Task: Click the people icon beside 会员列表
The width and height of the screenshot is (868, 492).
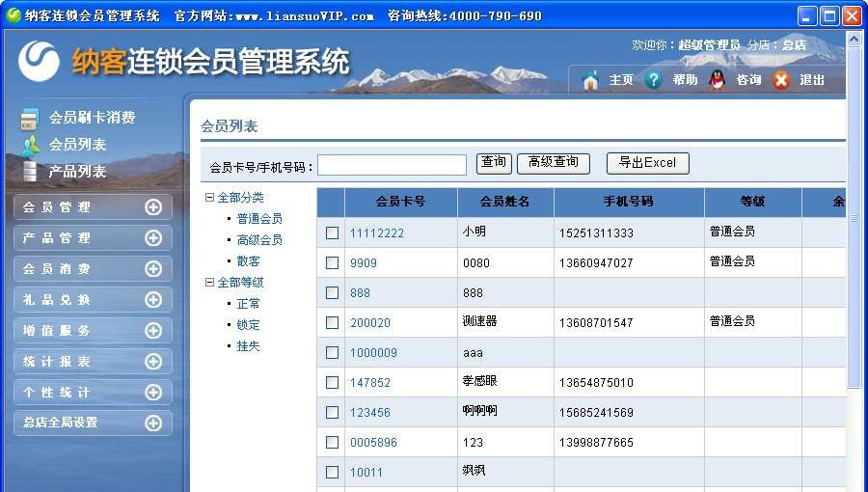Action: [x=31, y=145]
